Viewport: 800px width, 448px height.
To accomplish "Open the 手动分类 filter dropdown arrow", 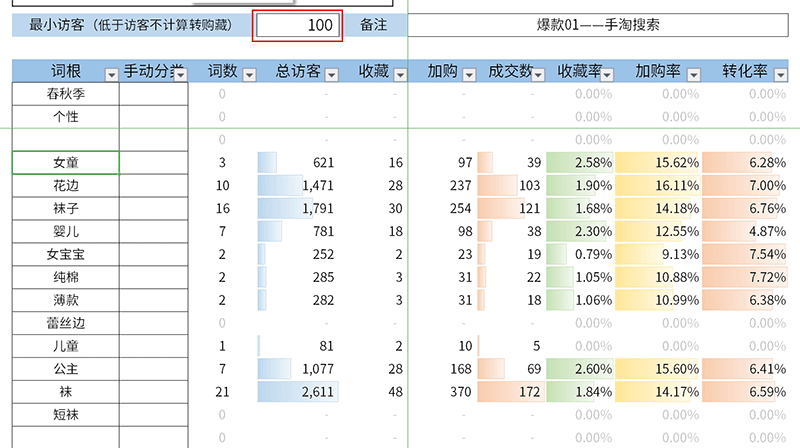I will point(179,73).
